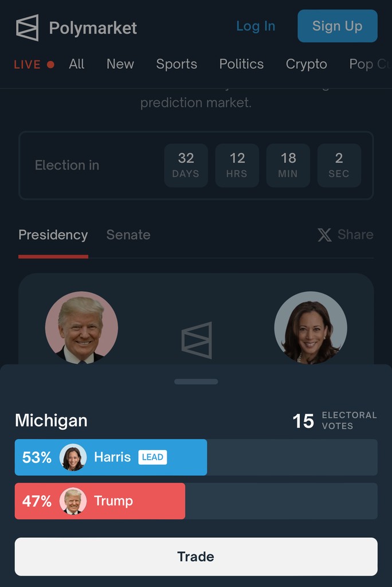This screenshot has width=392, height=587.
Task: Open the Crypto category
Action: 306,64
